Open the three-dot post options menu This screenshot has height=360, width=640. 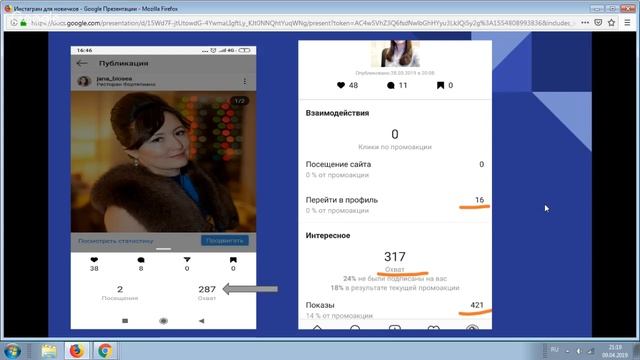pos(244,81)
